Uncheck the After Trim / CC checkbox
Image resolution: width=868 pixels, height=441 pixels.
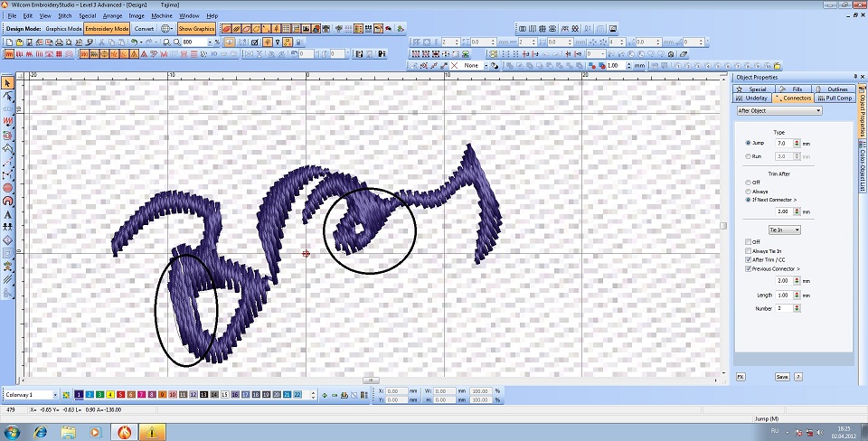pos(748,259)
